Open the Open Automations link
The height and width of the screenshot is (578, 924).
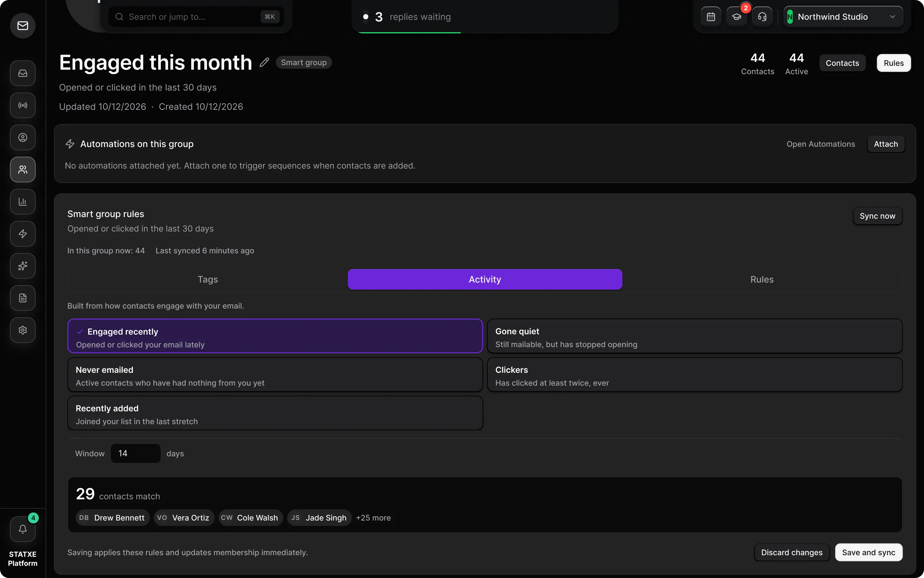pos(820,144)
